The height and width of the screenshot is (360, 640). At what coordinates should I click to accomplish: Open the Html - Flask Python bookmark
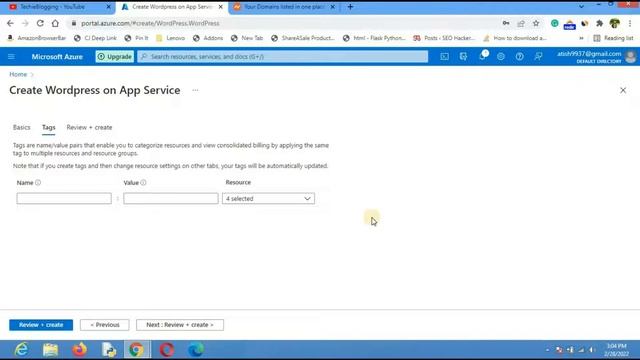point(374,38)
